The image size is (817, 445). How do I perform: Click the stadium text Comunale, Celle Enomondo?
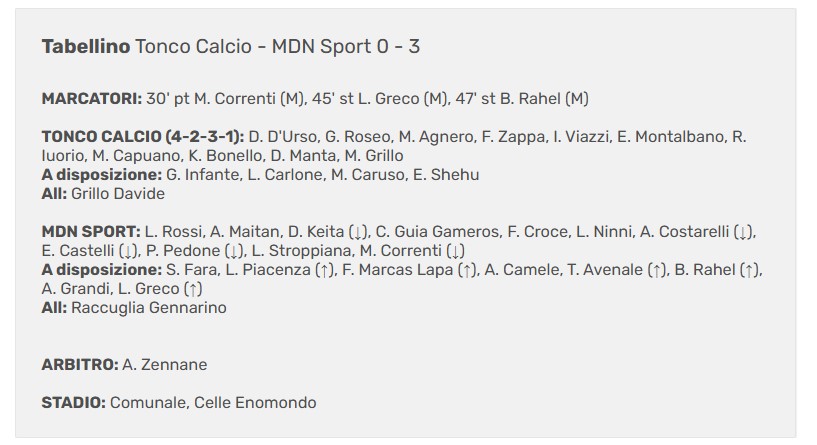(213, 403)
